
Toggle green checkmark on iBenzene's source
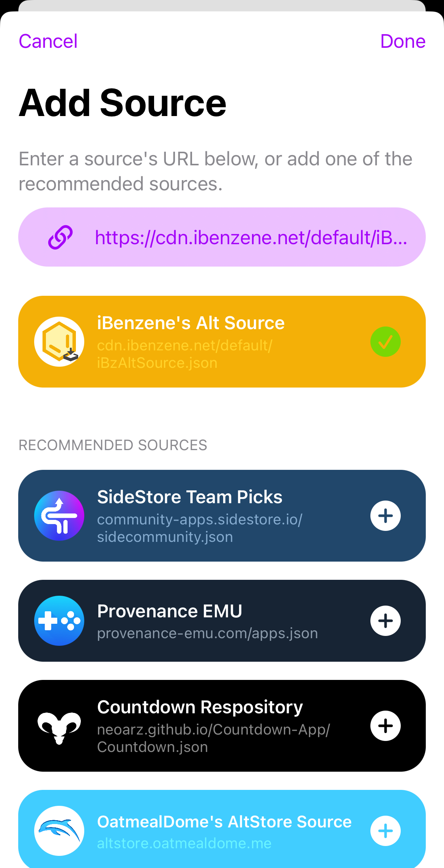tap(385, 342)
